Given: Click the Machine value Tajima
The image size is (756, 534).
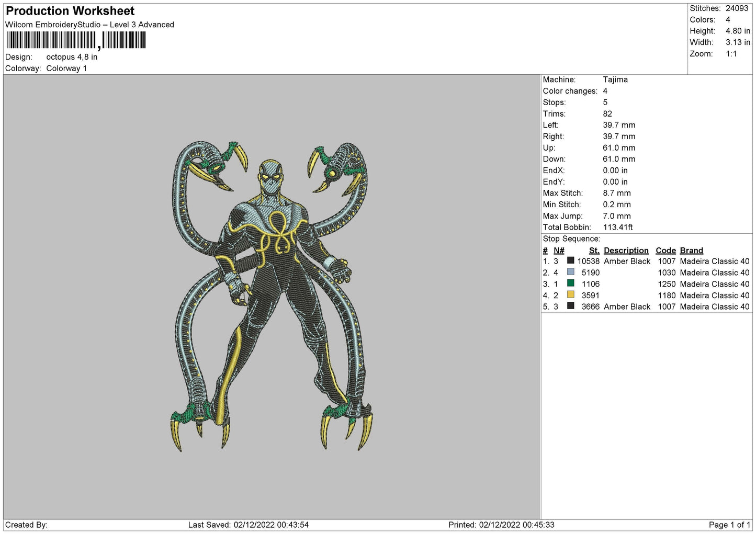Looking at the screenshot, I should 615,79.
